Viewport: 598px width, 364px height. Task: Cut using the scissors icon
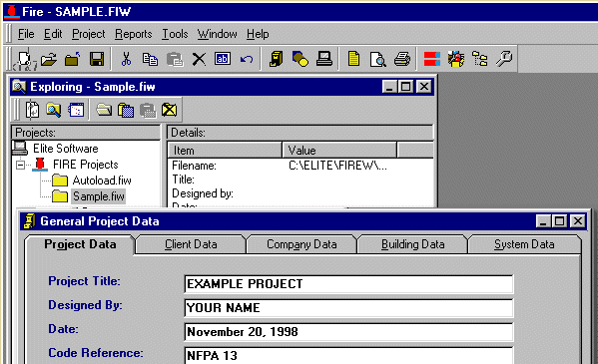point(126,59)
